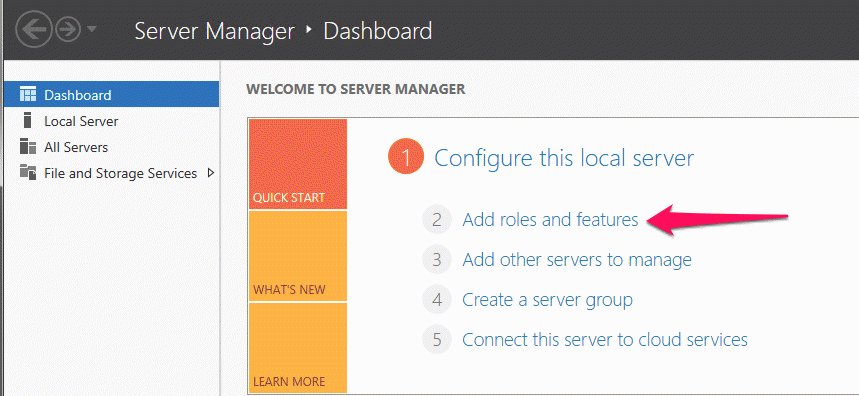
Task: Click the step 2 number circle
Action: [x=437, y=220]
